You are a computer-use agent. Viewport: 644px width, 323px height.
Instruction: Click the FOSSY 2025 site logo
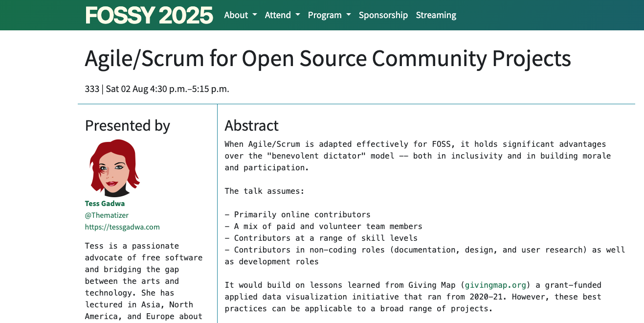point(149,15)
